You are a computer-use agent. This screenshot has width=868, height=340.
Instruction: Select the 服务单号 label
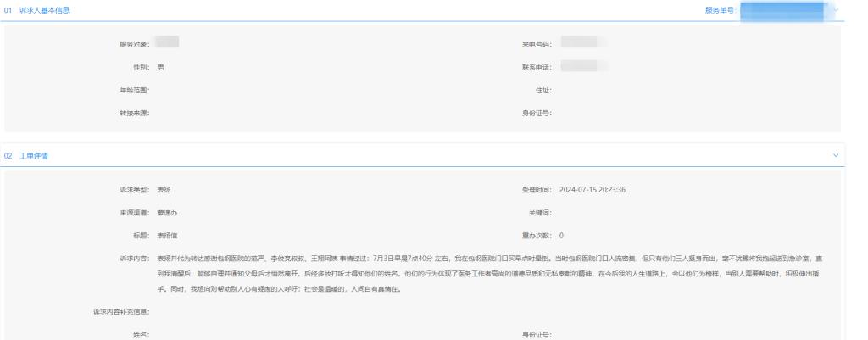click(721, 10)
